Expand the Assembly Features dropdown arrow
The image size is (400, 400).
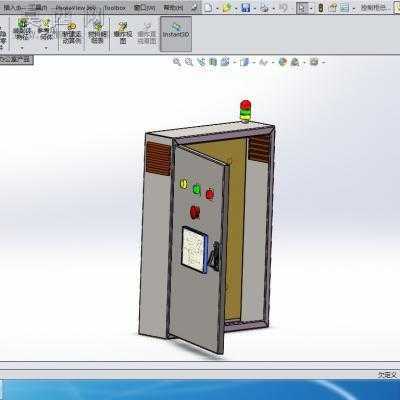pyautogui.click(x=22, y=48)
